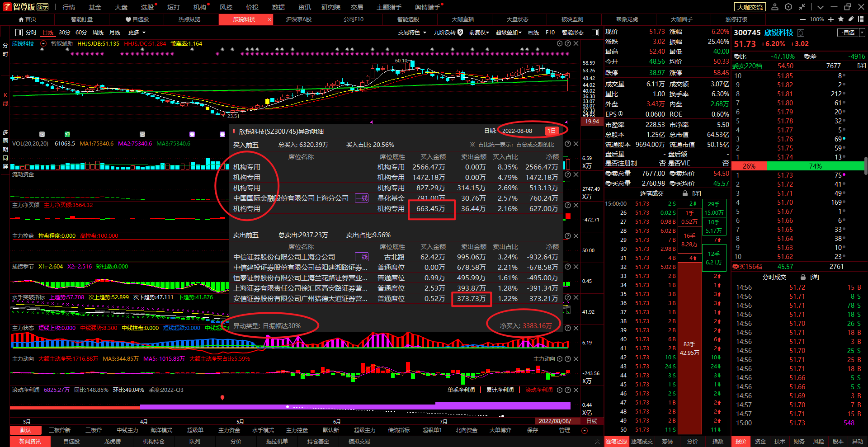The width and height of the screenshot is (868, 447).
Task: Open the 研究院 menu
Action: [x=331, y=7]
